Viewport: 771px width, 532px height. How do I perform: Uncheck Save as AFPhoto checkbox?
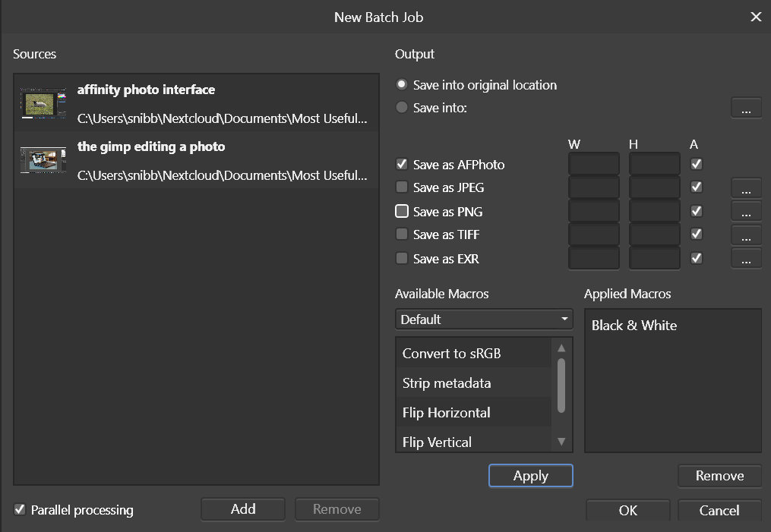click(x=402, y=164)
